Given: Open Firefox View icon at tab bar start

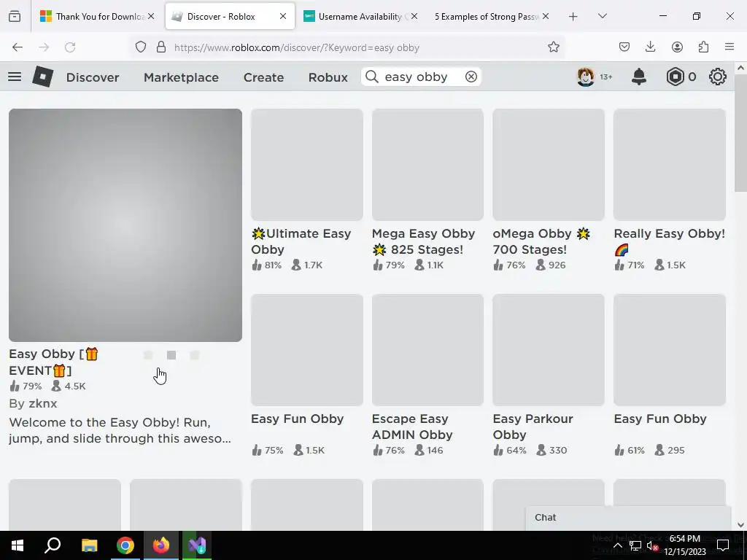Looking at the screenshot, I should tap(15, 17).
